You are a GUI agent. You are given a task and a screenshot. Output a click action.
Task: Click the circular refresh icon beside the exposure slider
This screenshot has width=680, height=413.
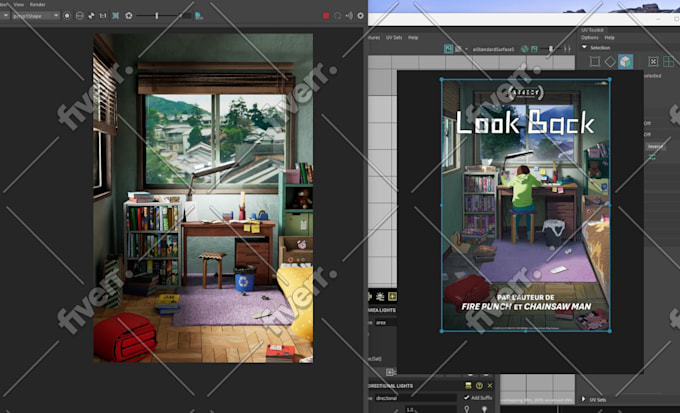[129, 16]
